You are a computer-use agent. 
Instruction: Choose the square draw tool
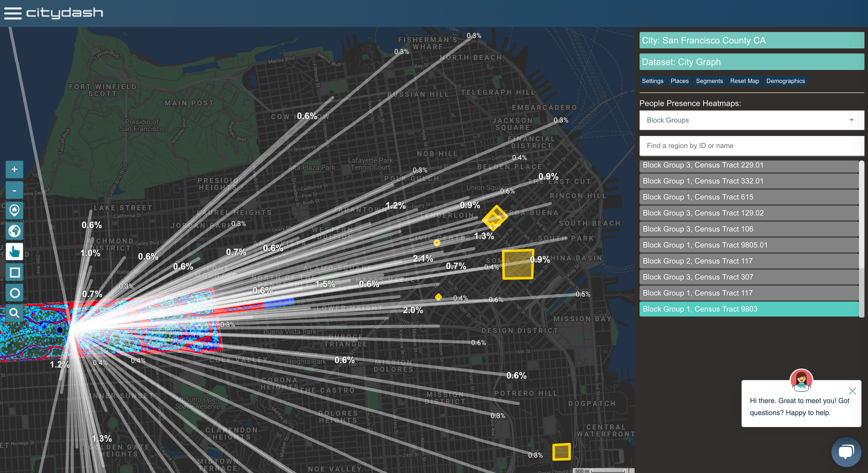(14, 272)
